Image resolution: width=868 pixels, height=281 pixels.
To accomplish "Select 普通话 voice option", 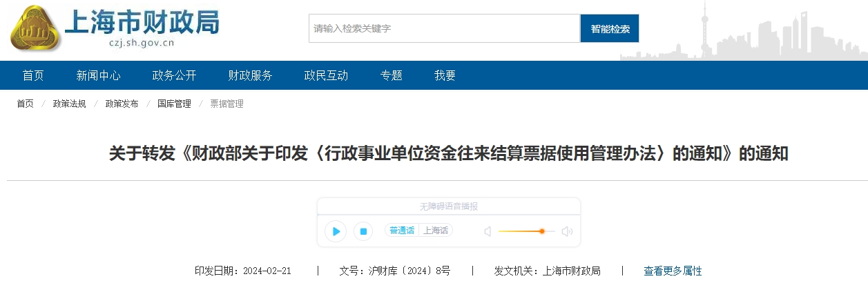I will pyautogui.click(x=402, y=231).
